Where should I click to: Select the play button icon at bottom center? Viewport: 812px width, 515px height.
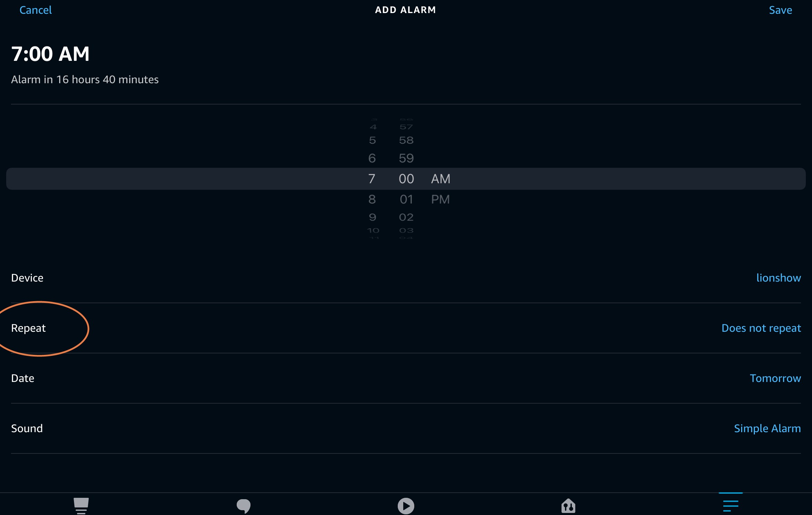(x=406, y=505)
